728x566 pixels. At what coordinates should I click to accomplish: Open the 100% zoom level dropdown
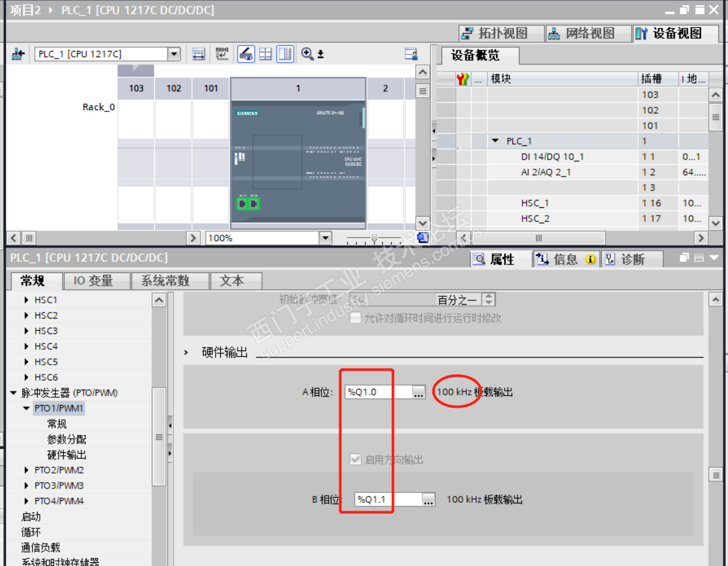pyautogui.click(x=326, y=238)
